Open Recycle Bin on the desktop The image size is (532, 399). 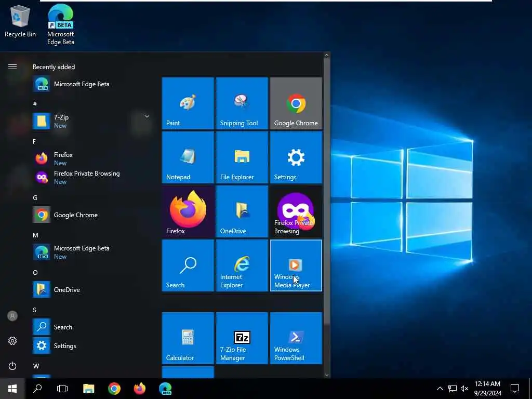20,21
